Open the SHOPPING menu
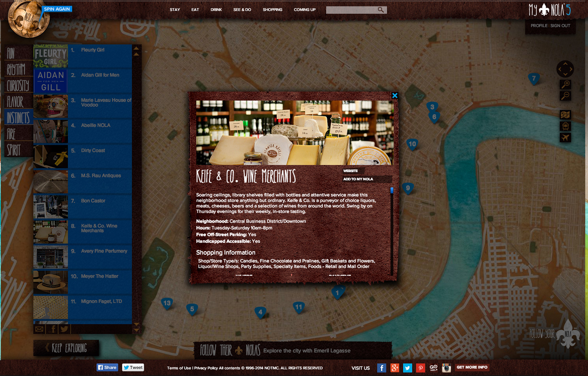 (272, 10)
